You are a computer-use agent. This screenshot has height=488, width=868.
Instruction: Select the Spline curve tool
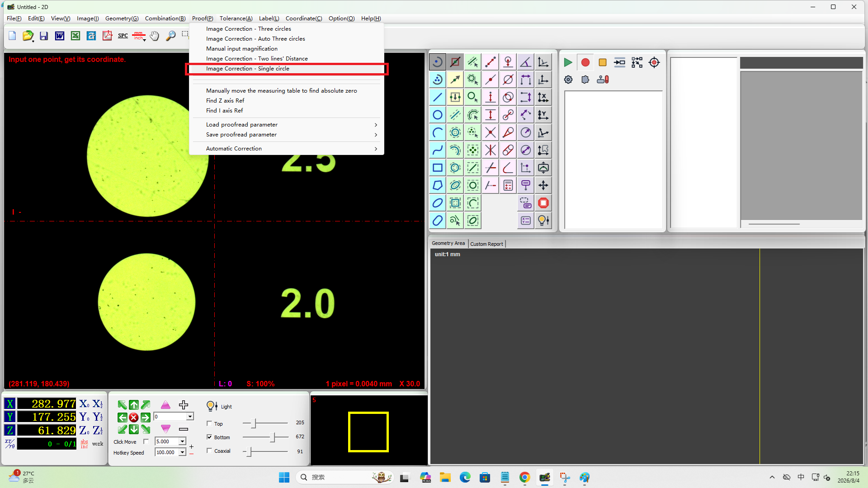437,150
